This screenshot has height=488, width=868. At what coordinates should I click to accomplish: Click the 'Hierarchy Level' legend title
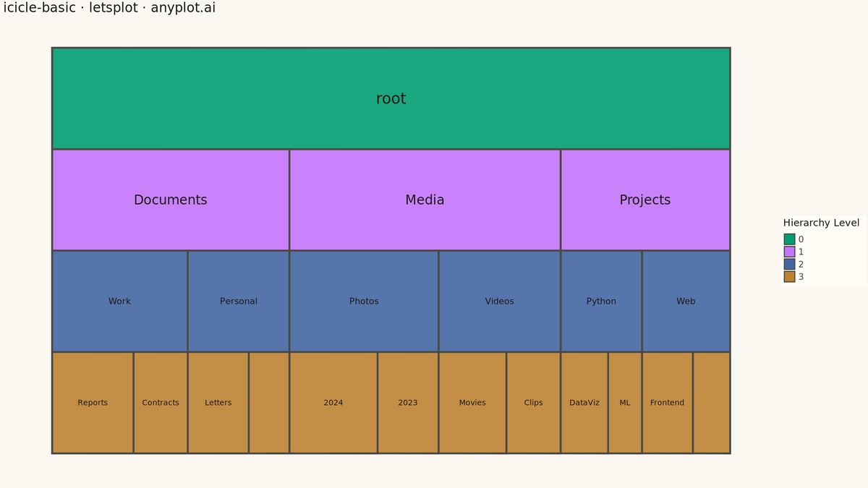(x=821, y=223)
